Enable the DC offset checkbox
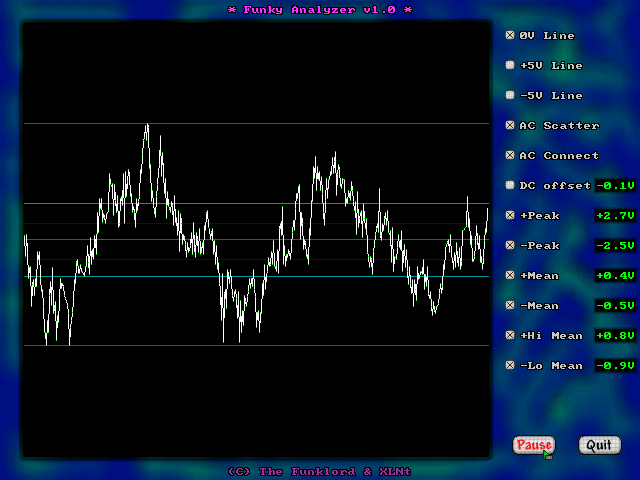Image resolution: width=640 pixels, height=480 pixels. [510, 186]
